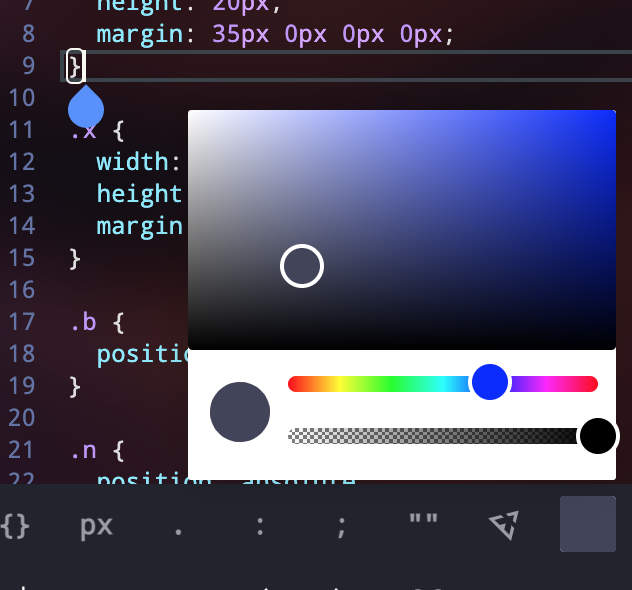Insert semicolon from shortcut bar
Screen dimensions: 632x590
(x=341, y=527)
